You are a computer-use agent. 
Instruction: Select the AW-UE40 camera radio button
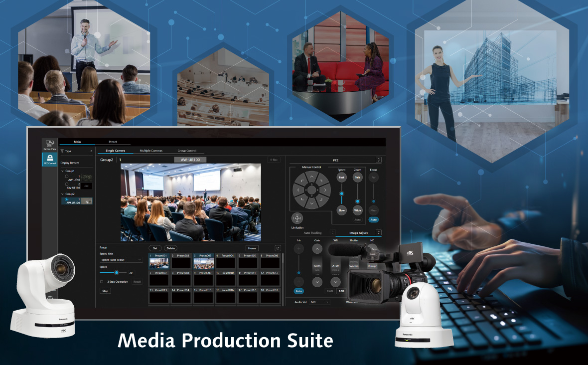point(67,177)
